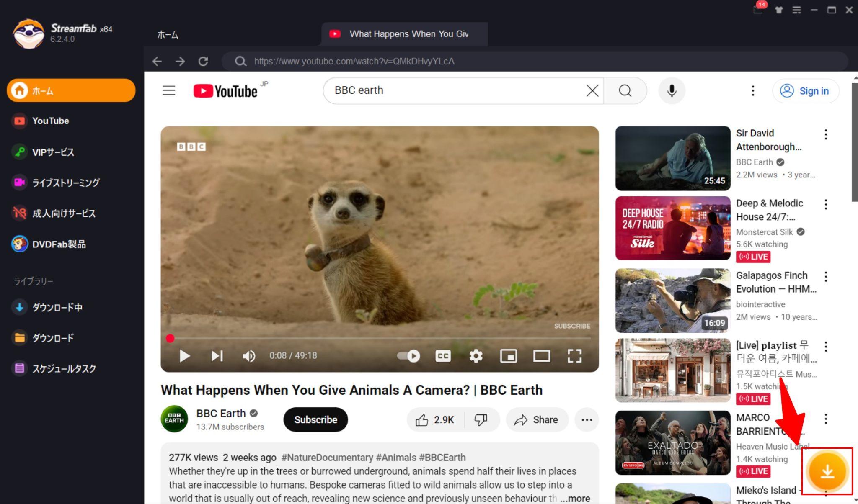Open options for Sir David Attenborough video
858x504 pixels.
click(826, 134)
